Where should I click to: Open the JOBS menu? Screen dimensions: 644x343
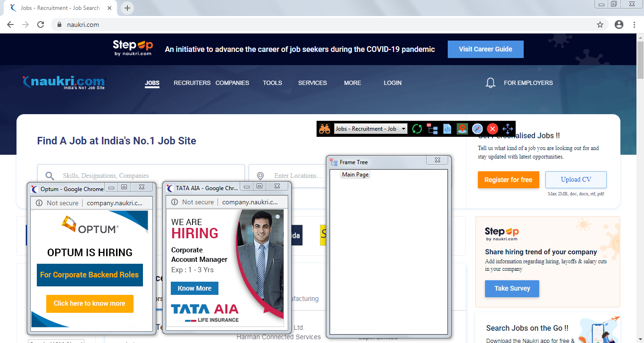pos(152,83)
